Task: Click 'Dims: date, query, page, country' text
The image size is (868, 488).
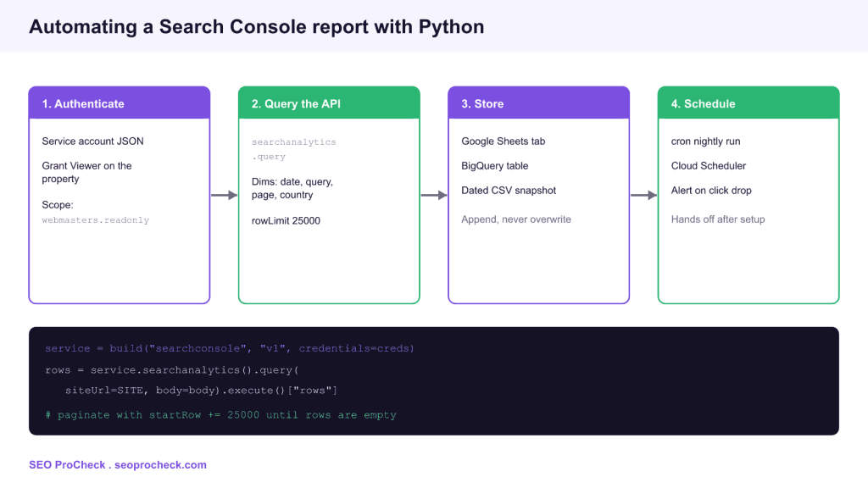Action: 292,188
